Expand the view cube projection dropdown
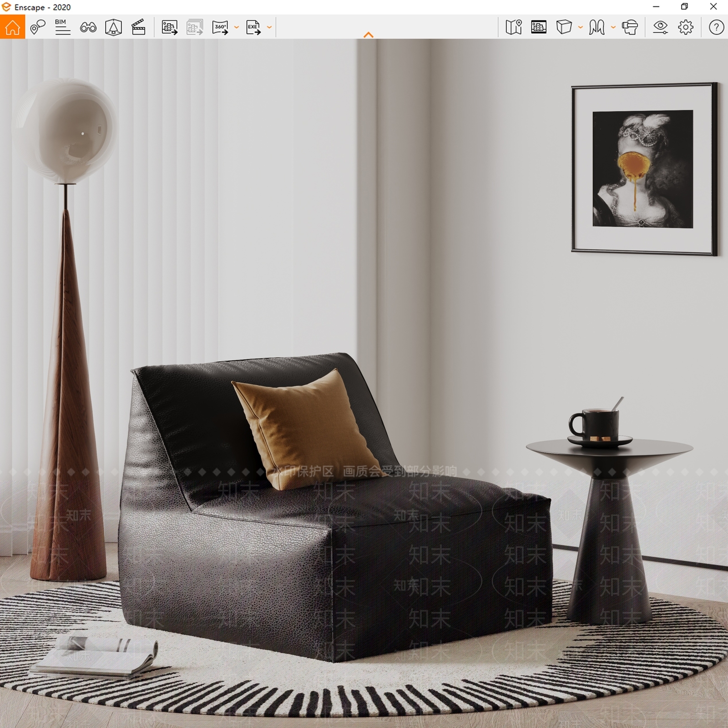 pos(580,27)
